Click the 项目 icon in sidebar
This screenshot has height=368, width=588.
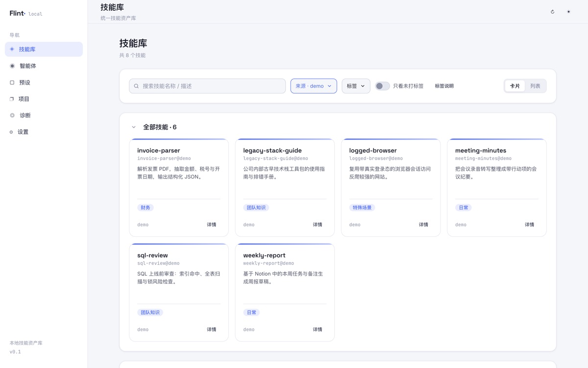12,99
